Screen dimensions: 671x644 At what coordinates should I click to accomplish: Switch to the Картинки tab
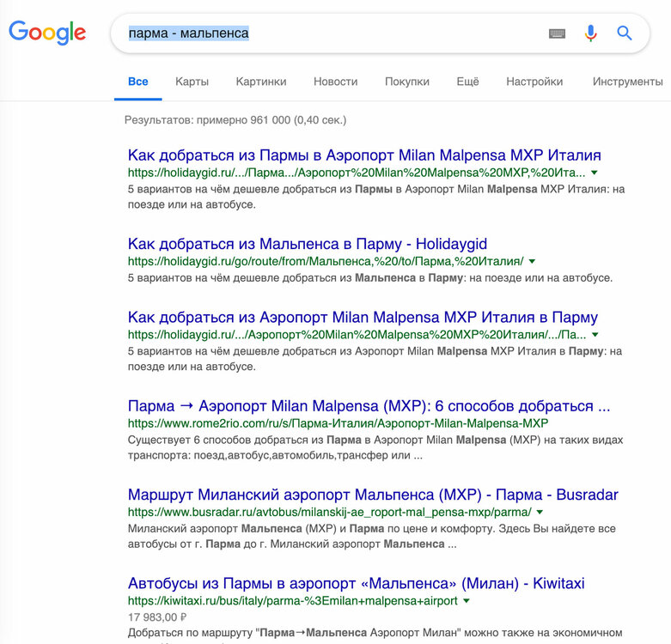pos(261,82)
